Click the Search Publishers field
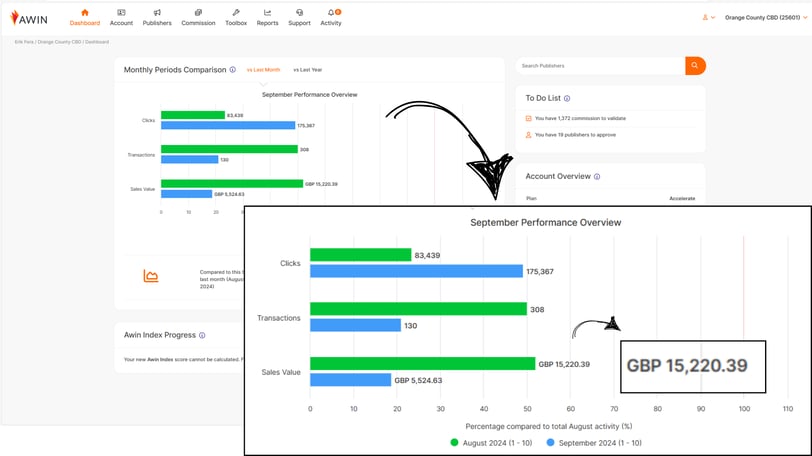The height and width of the screenshot is (456, 812). click(600, 66)
